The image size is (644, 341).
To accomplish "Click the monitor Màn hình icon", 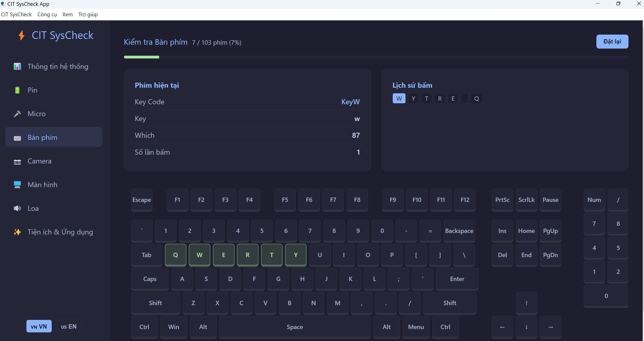I will click(17, 185).
